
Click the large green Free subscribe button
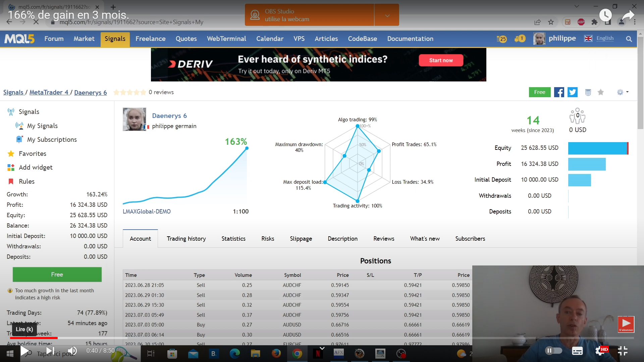tap(57, 275)
